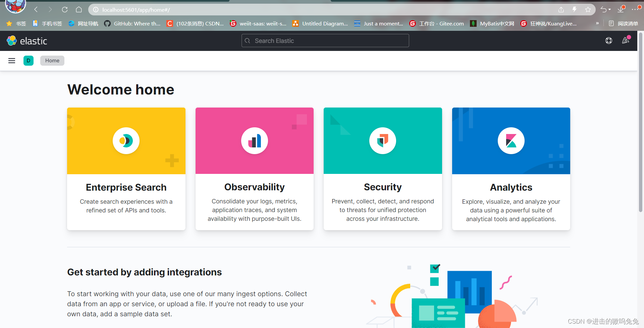This screenshot has height=328, width=644.
Task: Open the Untitled Diagram bookmark
Action: coord(320,23)
